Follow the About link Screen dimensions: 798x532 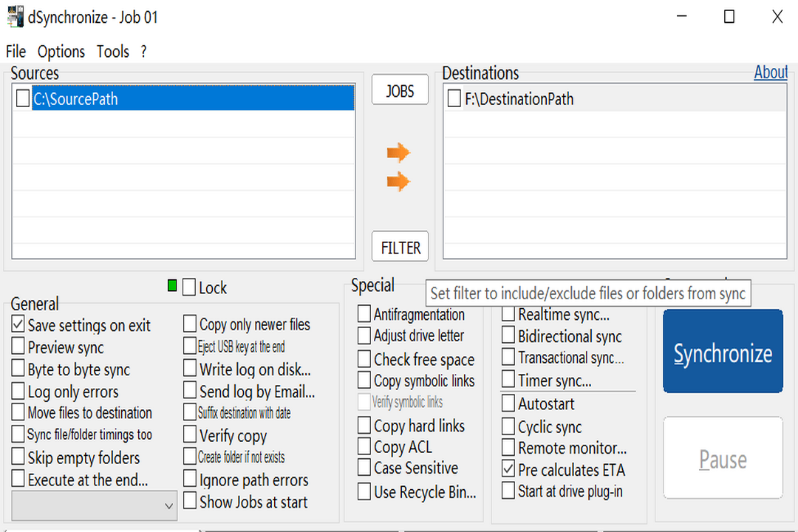(771, 72)
